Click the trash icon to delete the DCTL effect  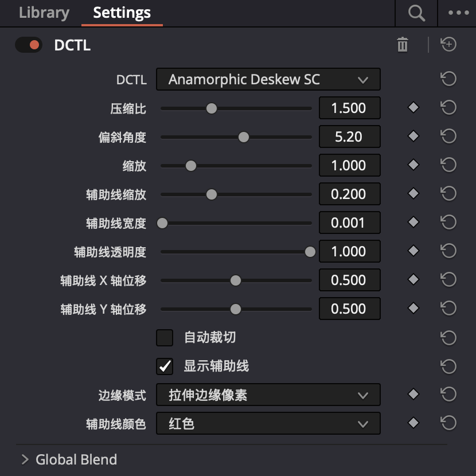[x=403, y=45]
